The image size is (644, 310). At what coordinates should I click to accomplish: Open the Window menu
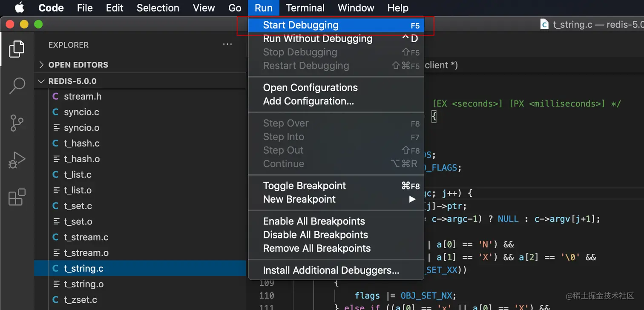click(x=356, y=8)
